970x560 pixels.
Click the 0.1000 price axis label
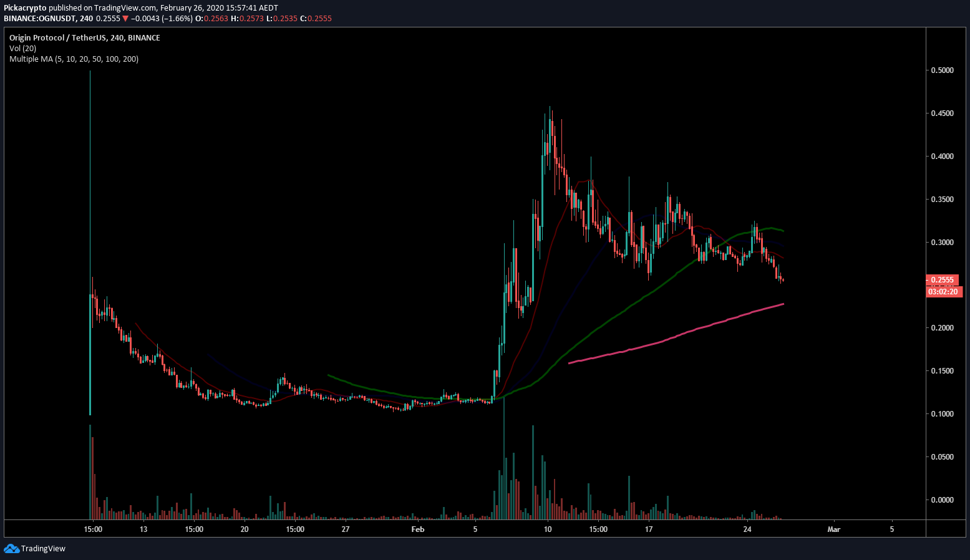[x=942, y=414]
